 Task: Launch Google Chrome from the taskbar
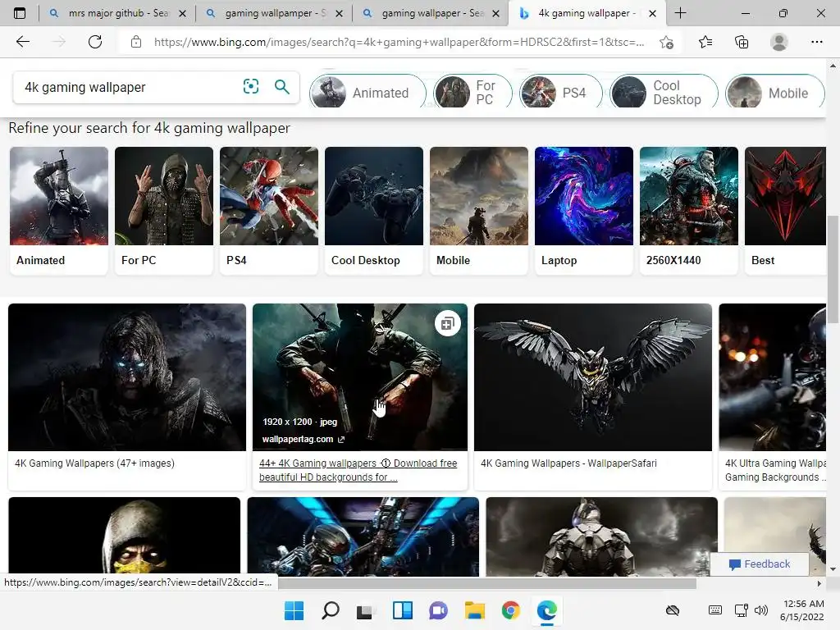tap(510, 610)
